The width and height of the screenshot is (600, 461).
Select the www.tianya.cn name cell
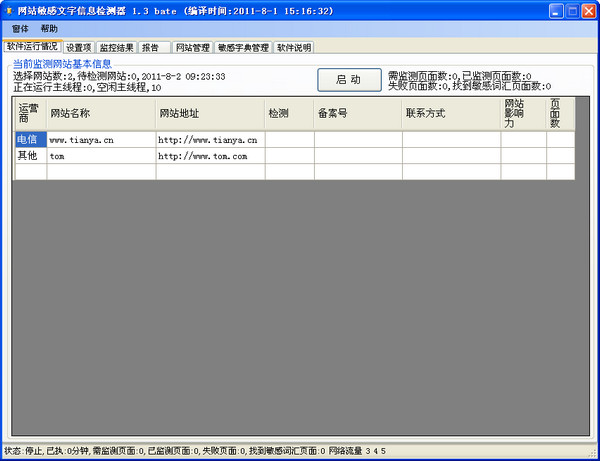(x=101, y=139)
